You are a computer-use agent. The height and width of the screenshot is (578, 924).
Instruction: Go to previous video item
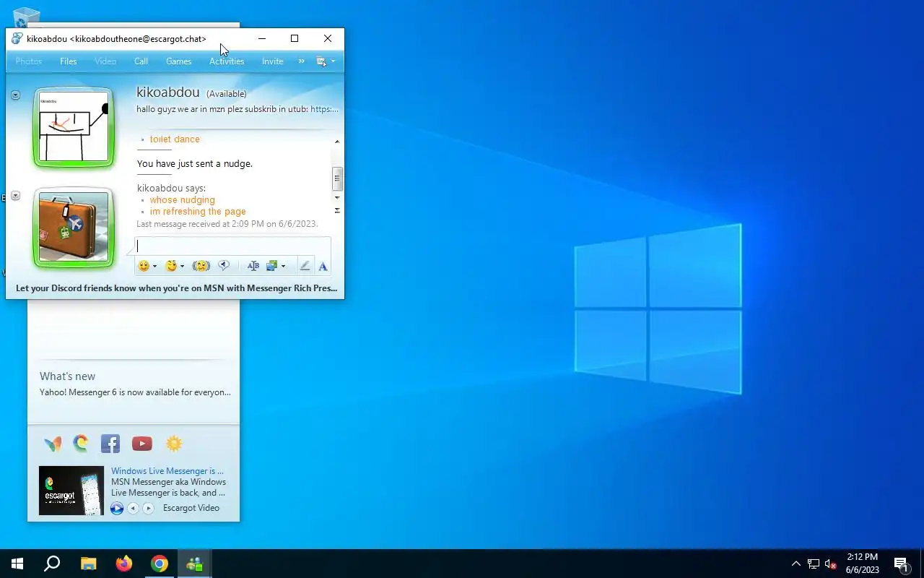(x=133, y=509)
